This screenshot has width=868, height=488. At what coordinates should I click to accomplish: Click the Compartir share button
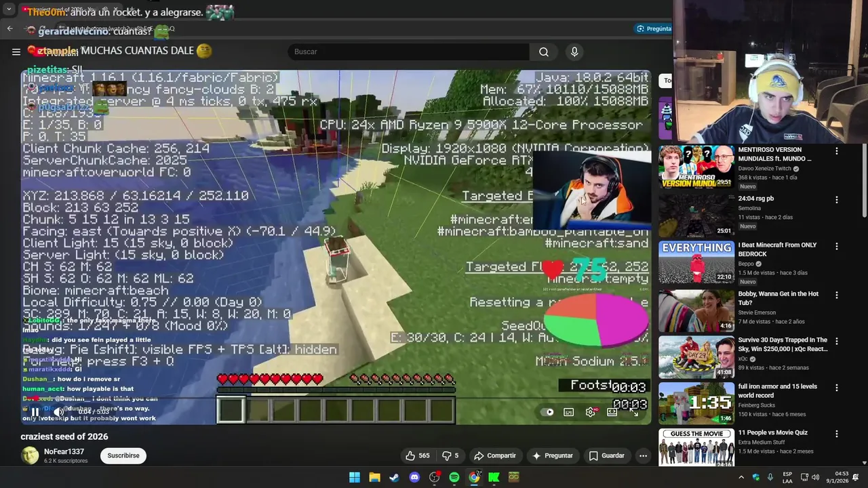[x=495, y=455]
